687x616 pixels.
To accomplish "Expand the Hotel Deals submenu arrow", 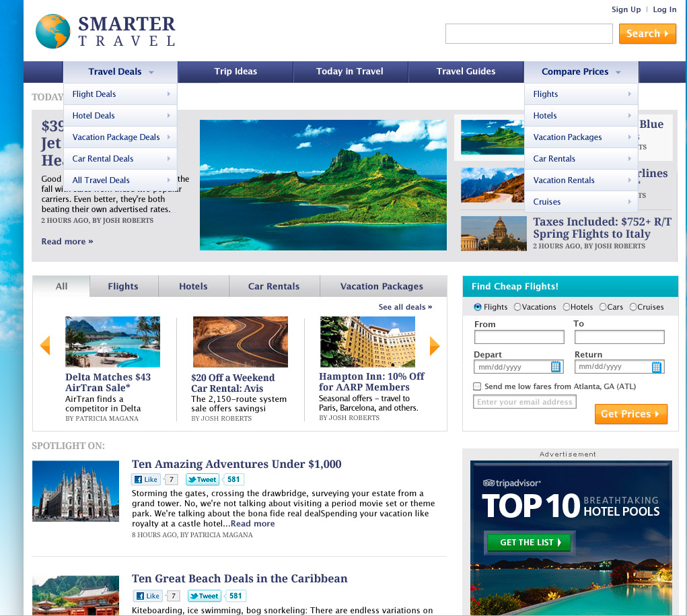I will coord(169,115).
